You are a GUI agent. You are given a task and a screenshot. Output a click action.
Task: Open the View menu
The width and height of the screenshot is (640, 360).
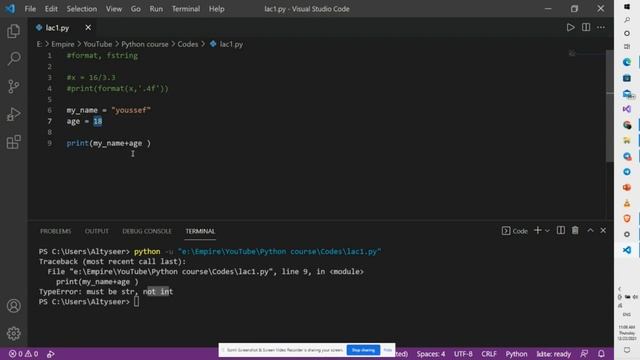click(113, 9)
